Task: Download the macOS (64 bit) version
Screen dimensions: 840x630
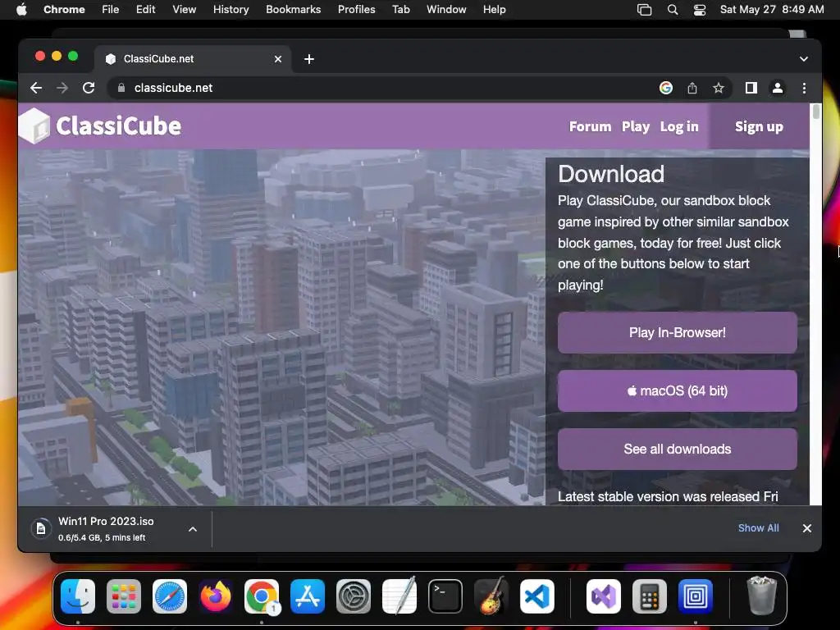Action: pyautogui.click(x=677, y=391)
